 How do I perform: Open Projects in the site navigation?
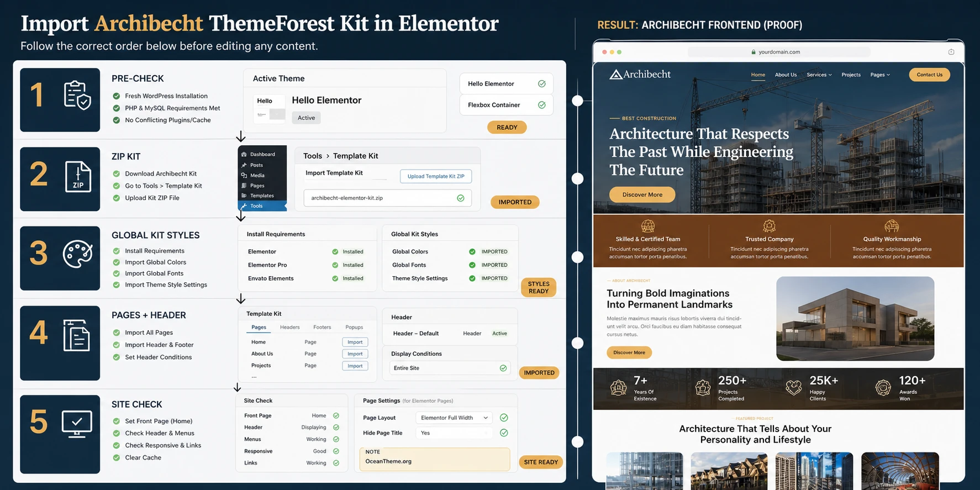coord(851,75)
